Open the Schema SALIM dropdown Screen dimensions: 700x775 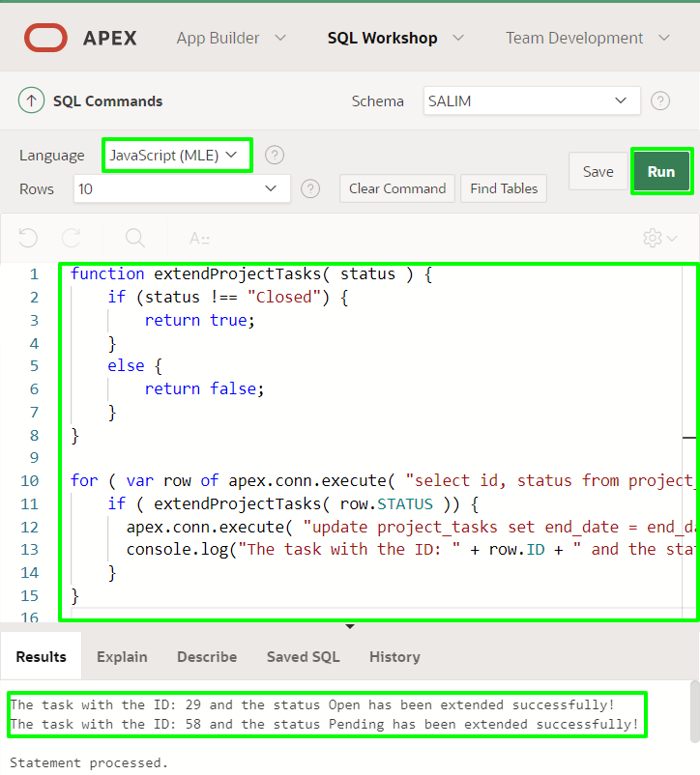point(532,100)
